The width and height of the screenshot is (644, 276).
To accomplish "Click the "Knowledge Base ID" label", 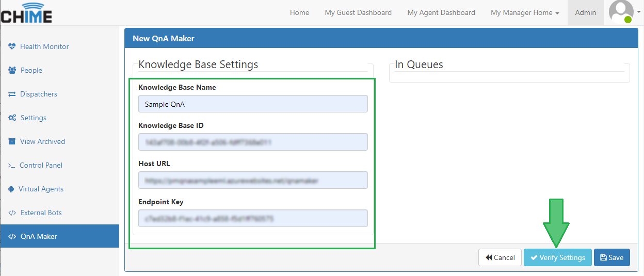I will click(171, 125).
